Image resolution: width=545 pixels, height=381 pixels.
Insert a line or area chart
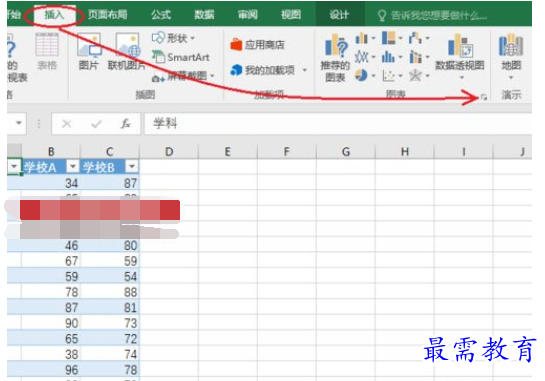coord(365,57)
